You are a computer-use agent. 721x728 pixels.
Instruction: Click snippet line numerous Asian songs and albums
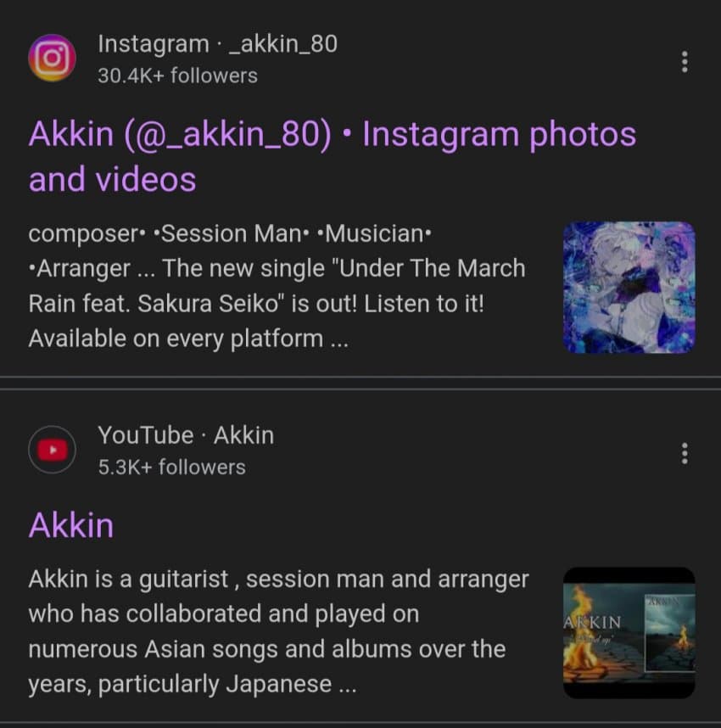tap(267, 648)
